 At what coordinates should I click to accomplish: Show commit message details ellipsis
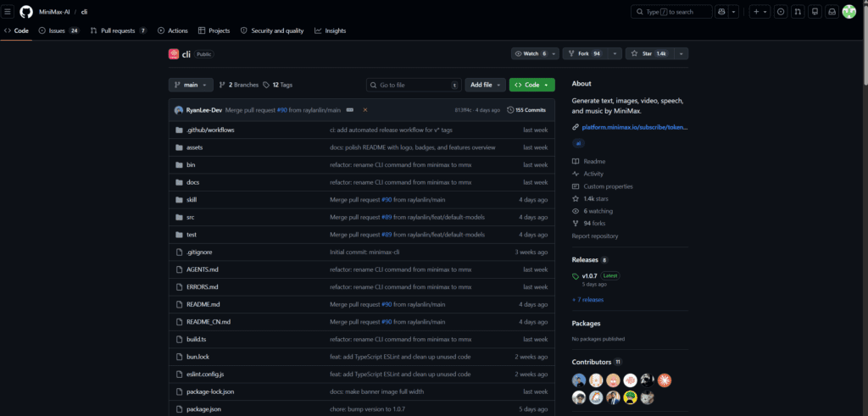pyautogui.click(x=350, y=110)
